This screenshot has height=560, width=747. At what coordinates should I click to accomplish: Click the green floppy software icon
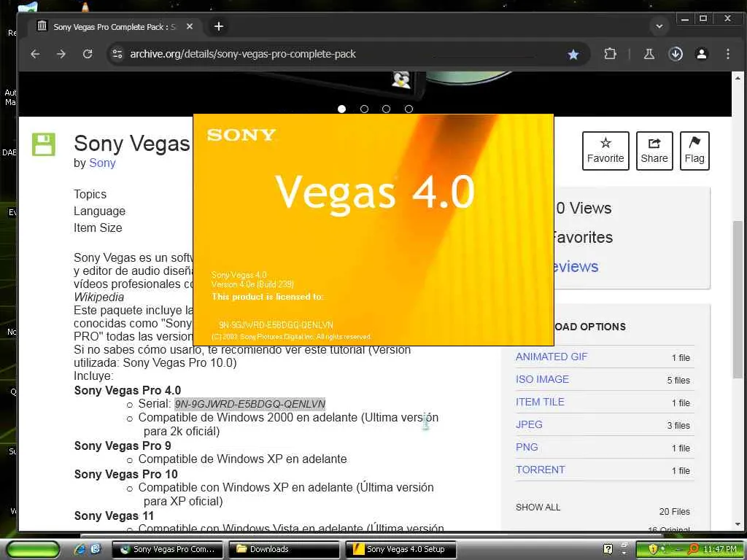click(x=43, y=144)
